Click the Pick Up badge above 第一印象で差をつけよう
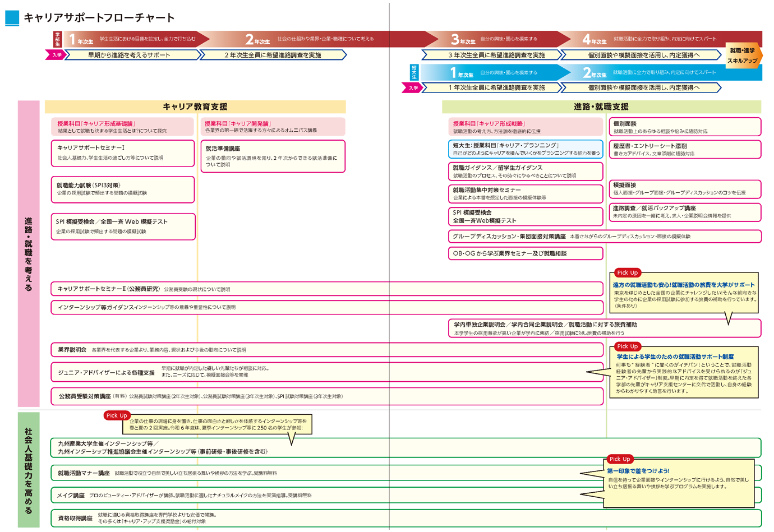This screenshot has height=532, width=774. point(620,459)
